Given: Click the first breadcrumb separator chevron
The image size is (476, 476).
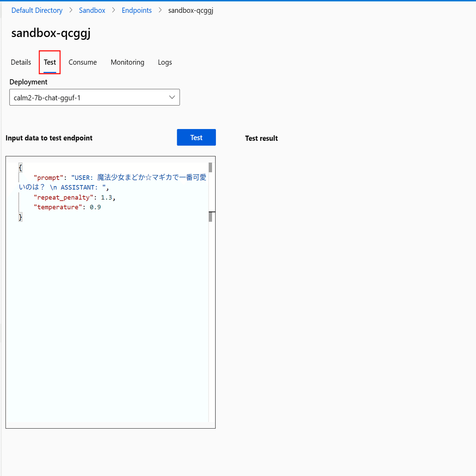Looking at the screenshot, I should 71,10.
